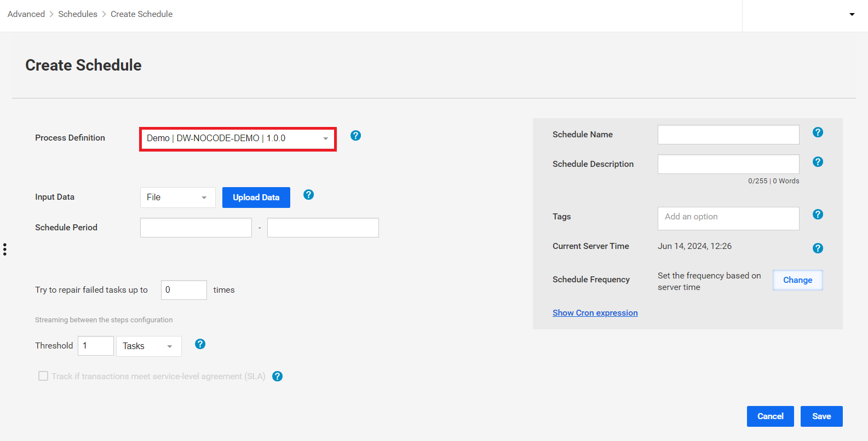This screenshot has width=868, height=441.
Task: Focus the repair failed tasks count field
Action: click(x=183, y=290)
